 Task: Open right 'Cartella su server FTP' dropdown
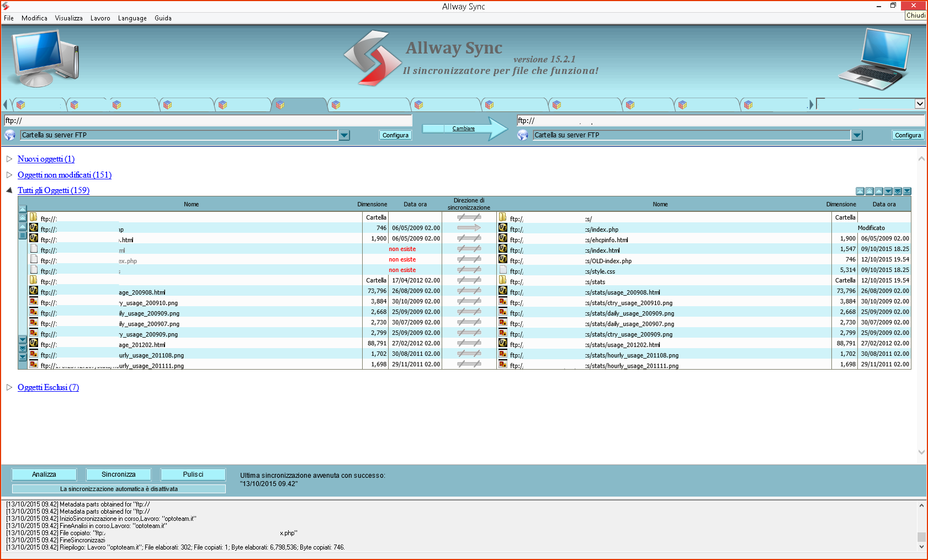tap(857, 135)
